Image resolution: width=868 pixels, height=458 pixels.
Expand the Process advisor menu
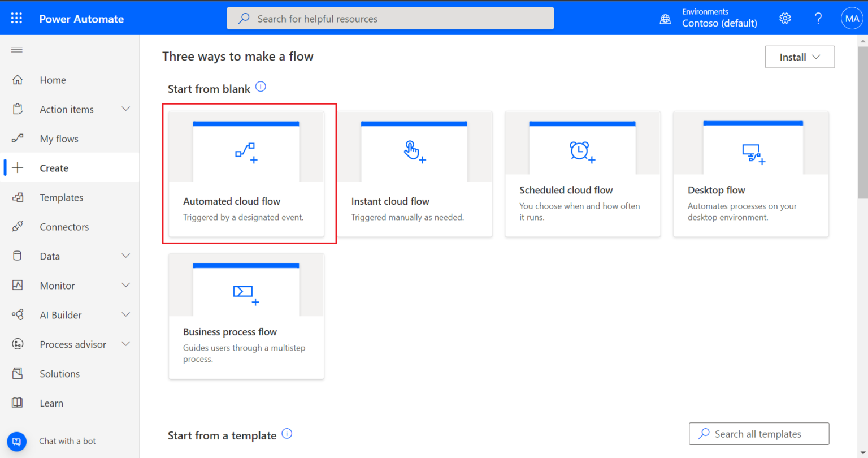click(x=73, y=344)
